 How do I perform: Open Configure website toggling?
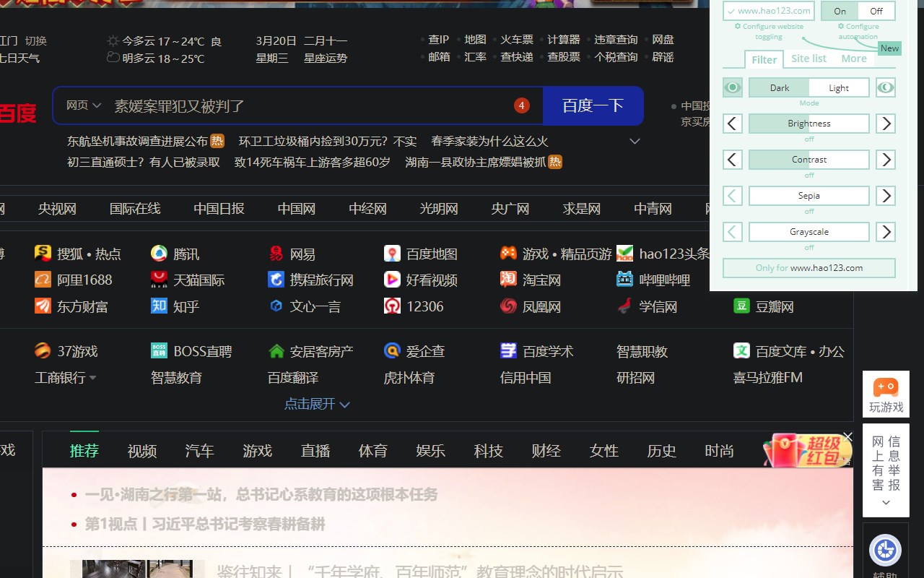pyautogui.click(x=769, y=31)
